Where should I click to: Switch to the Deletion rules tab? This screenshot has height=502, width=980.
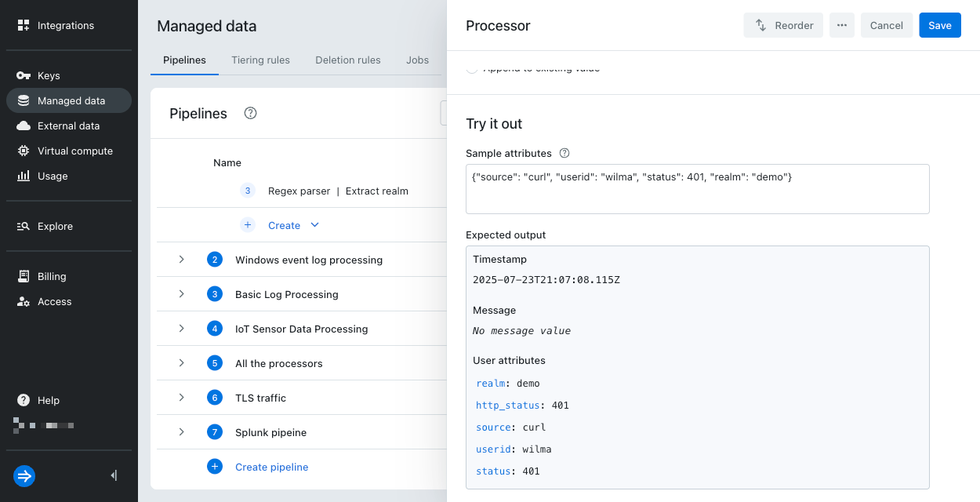(348, 60)
